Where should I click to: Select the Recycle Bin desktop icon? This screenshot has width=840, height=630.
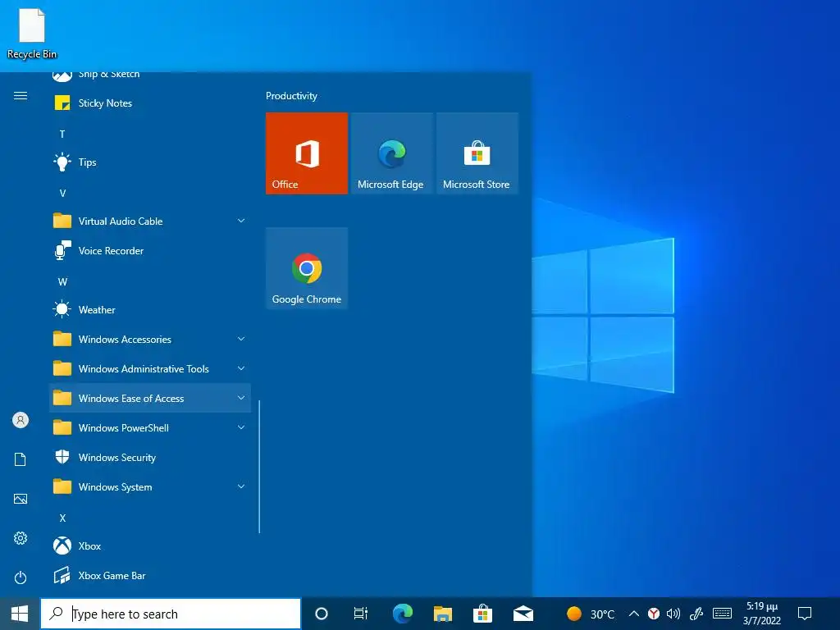click(x=32, y=33)
